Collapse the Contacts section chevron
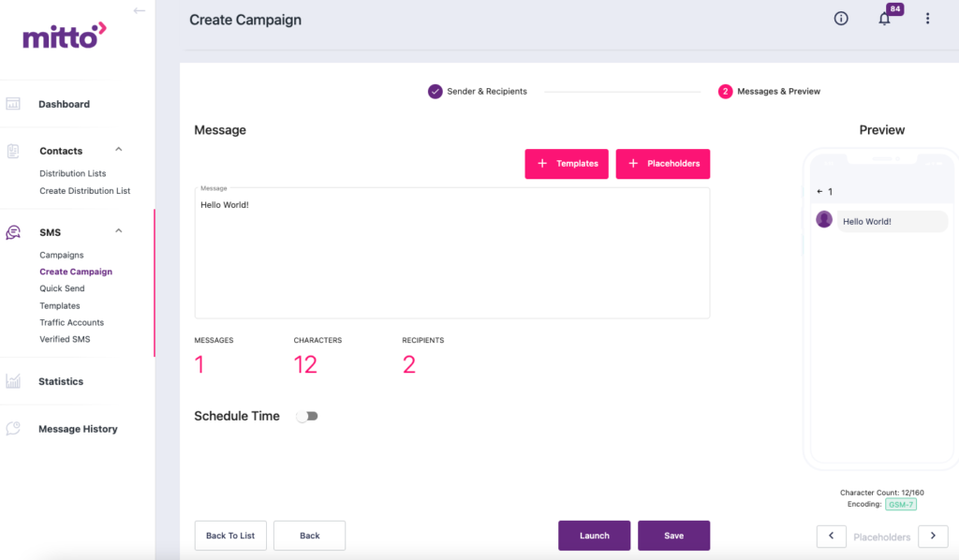 (x=118, y=149)
